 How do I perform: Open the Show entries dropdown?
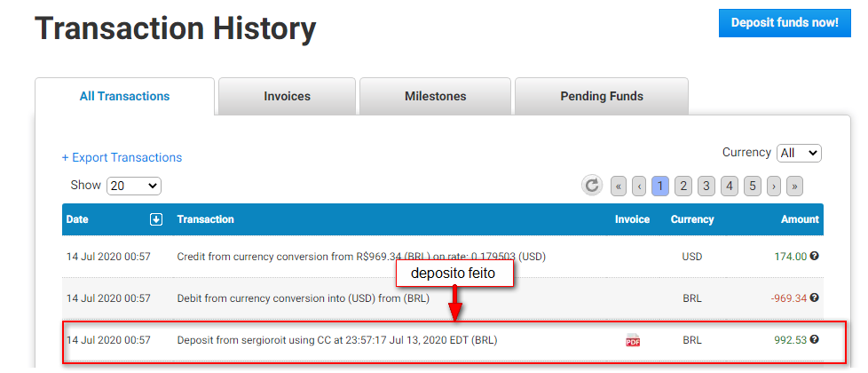click(x=133, y=186)
